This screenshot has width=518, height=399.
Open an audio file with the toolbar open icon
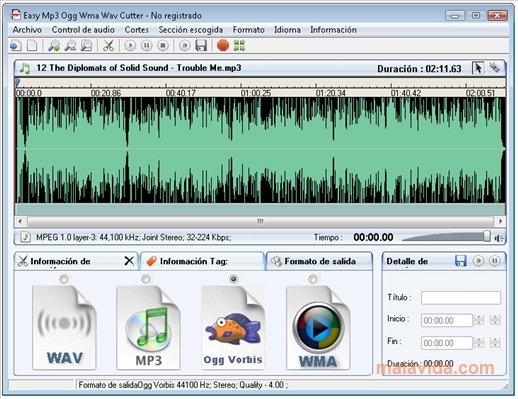click(x=15, y=45)
